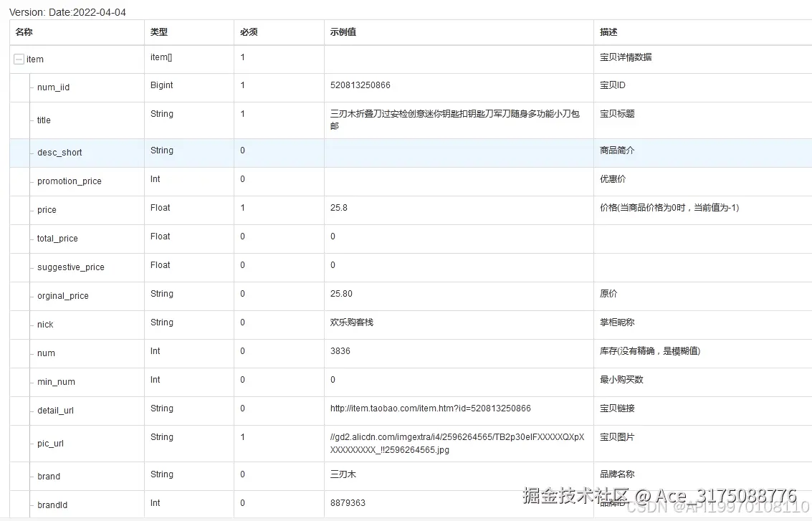The height and width of the screenshot is (521, 812).
Task: Click the description 优惠价
Action: (613, 178)
